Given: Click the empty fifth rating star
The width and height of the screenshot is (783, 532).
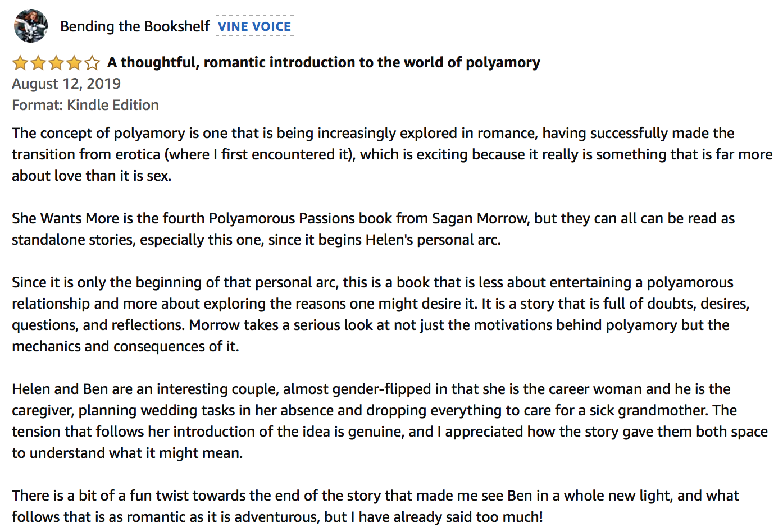Looking at the screenshot, I should coord(92,62).
